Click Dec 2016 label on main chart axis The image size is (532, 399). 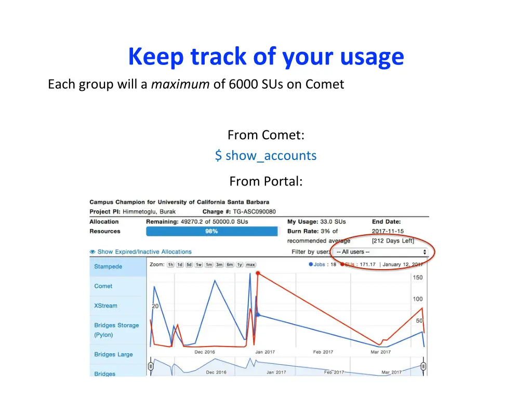coord(205,352)
